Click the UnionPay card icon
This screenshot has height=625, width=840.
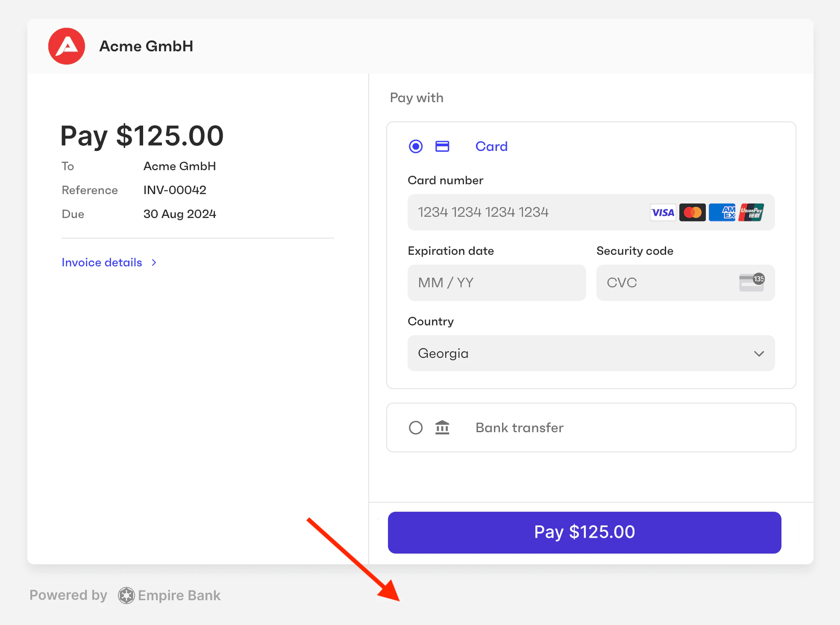[x=752, y=212]
